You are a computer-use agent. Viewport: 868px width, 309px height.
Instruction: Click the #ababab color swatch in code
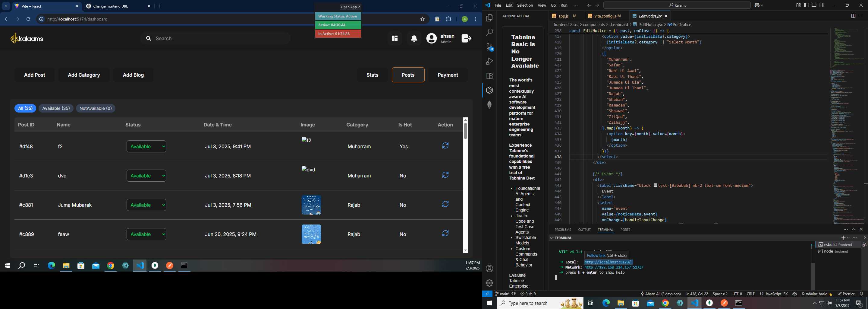click(655, 185)
